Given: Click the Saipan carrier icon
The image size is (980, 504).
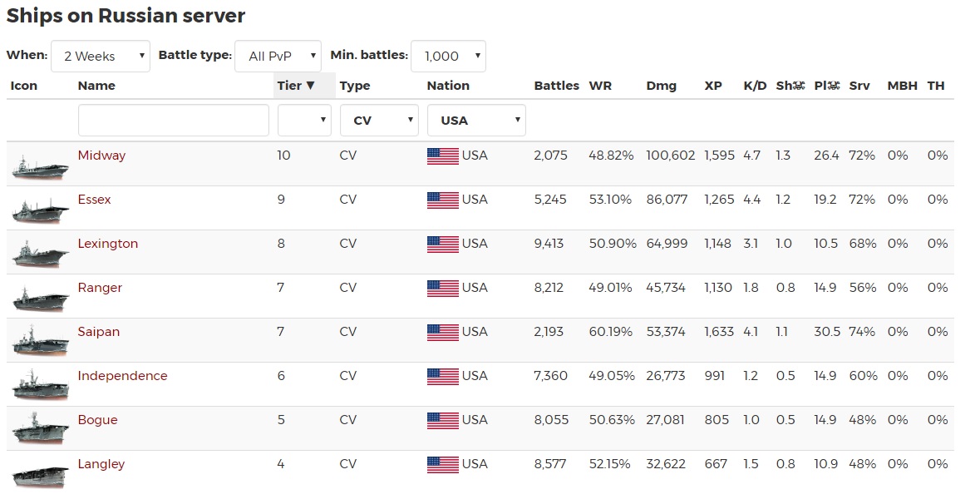Looking at the screenshot, I should [40, 342].
